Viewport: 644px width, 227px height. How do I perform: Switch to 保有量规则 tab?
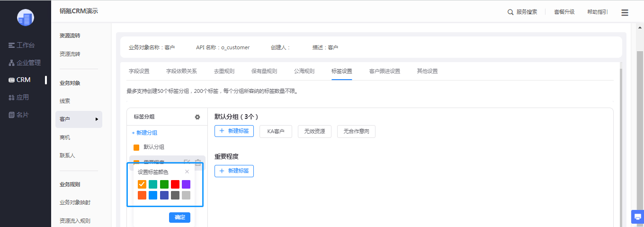[264, 71]
